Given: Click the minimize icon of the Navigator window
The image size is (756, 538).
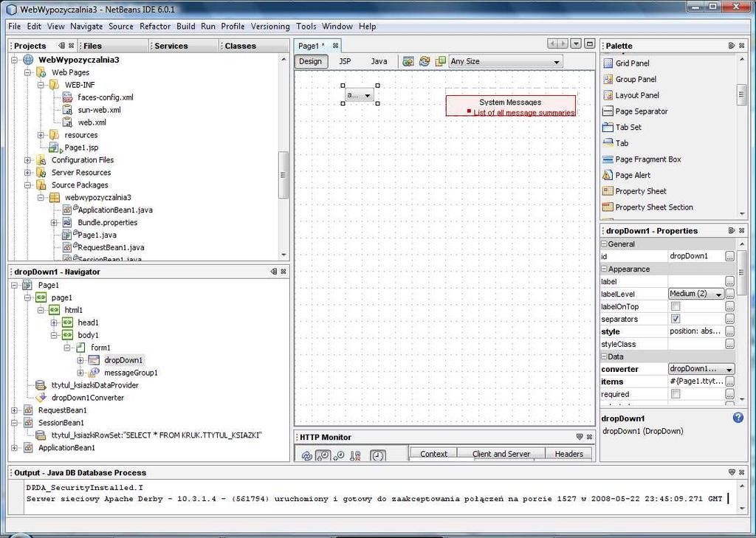Looking at the screenshot, I should pyautogui.click(x=274, y=272).
